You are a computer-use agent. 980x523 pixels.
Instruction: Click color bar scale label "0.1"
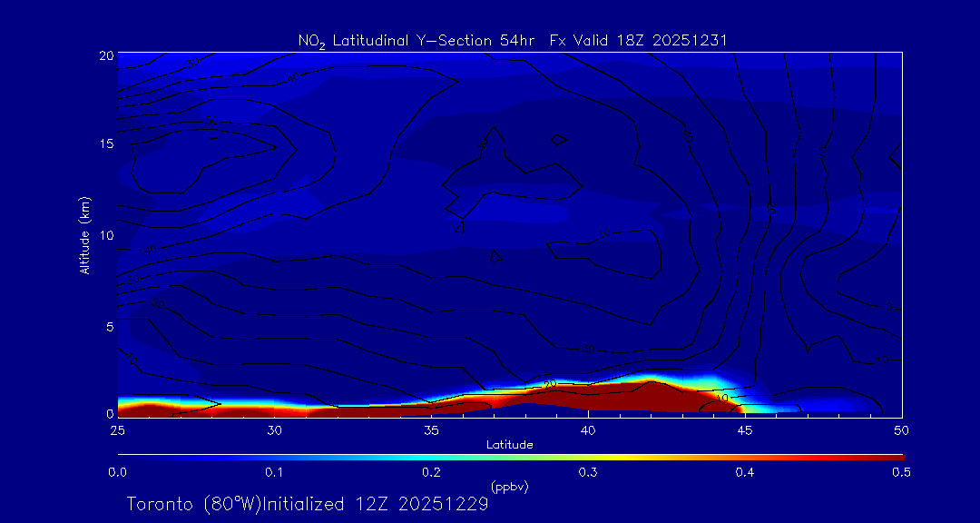(x=274, y=473)
